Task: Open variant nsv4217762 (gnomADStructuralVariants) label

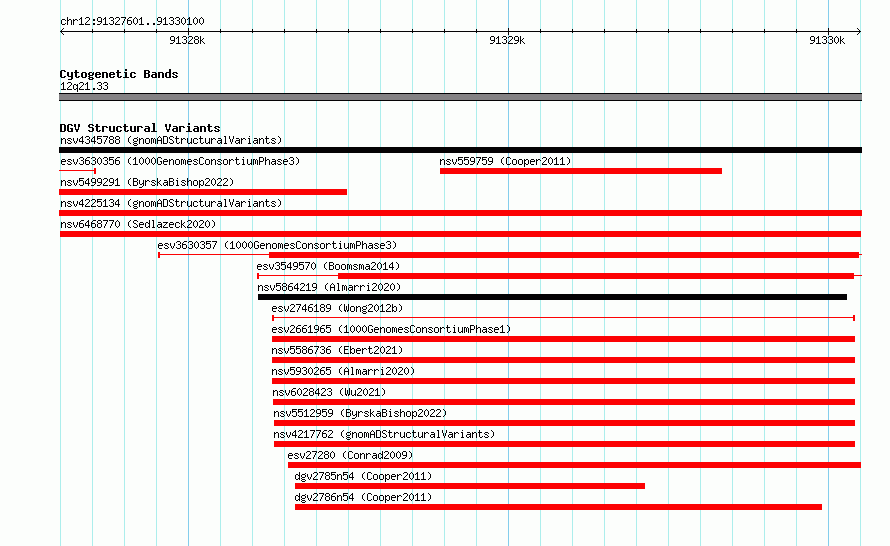Action: (384, 434)
